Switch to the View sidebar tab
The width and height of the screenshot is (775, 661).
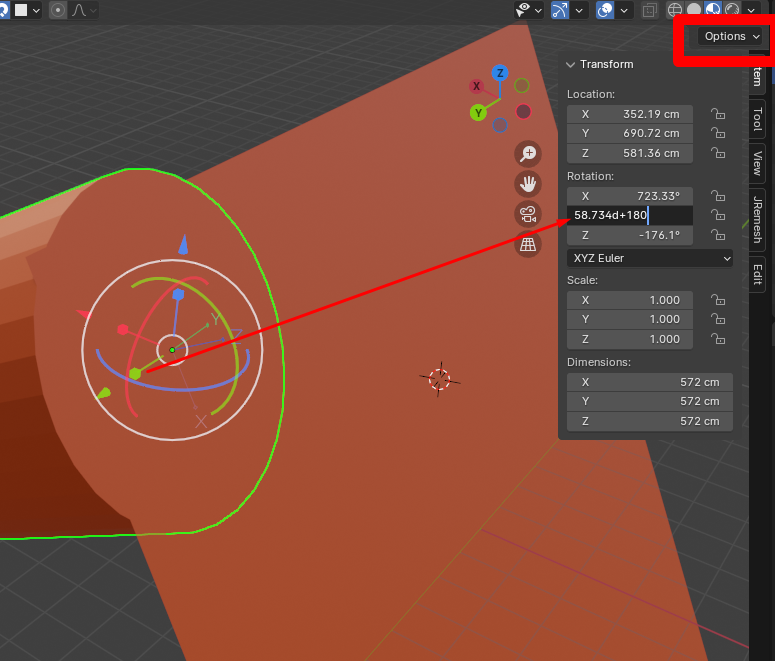[x=757, y=164]
